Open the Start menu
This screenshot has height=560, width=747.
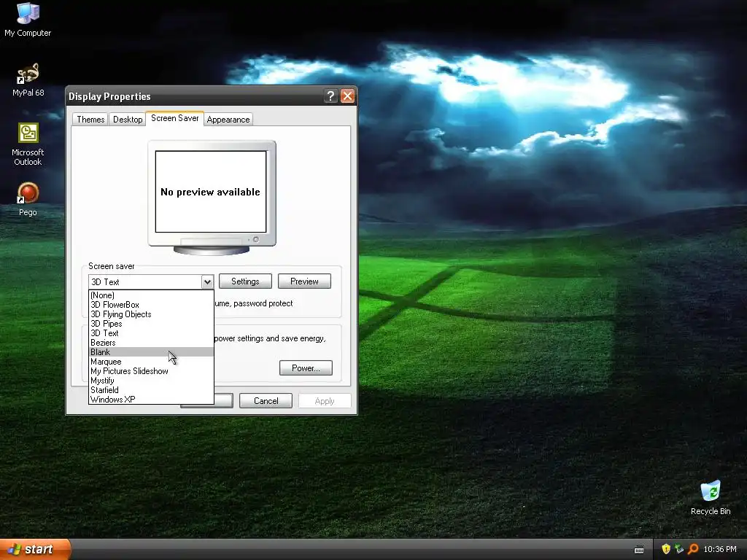[x=35, y=549]
